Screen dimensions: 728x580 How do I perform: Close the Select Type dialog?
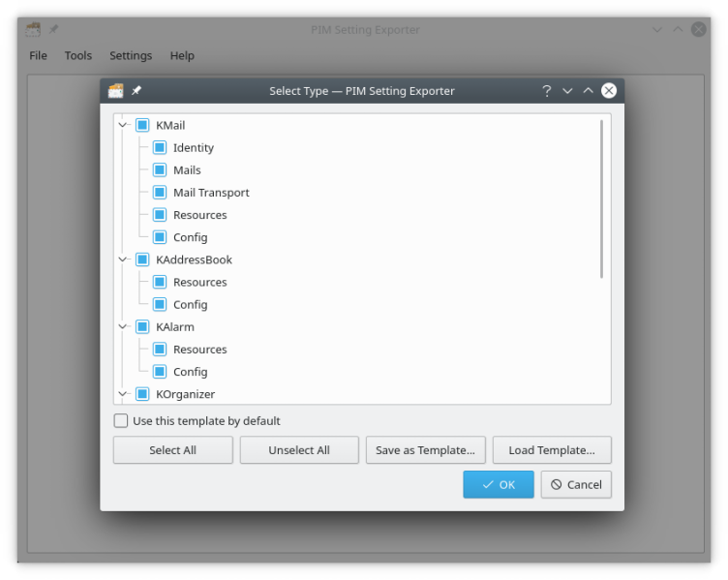pos(609,91)
